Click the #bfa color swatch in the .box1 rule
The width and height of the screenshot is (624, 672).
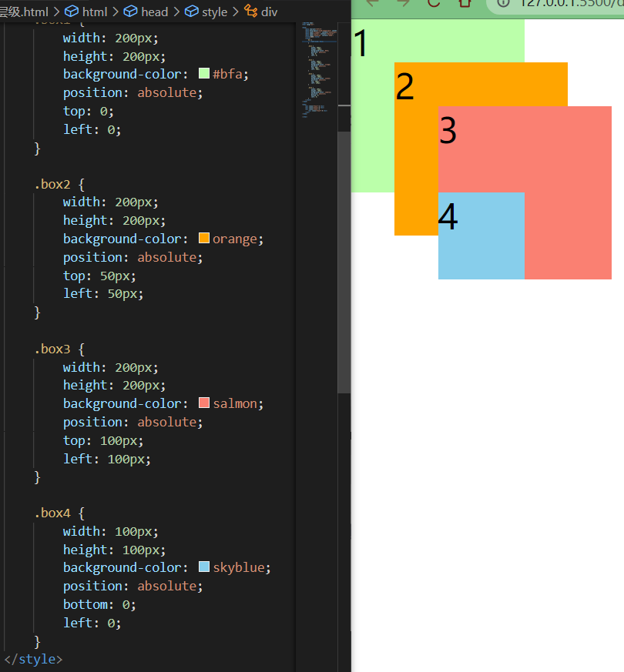(x=203, y=73)
